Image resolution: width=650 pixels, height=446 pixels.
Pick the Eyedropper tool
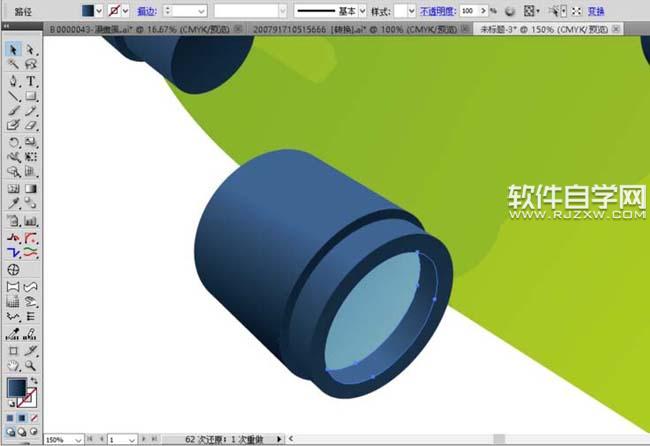(13, 203)
